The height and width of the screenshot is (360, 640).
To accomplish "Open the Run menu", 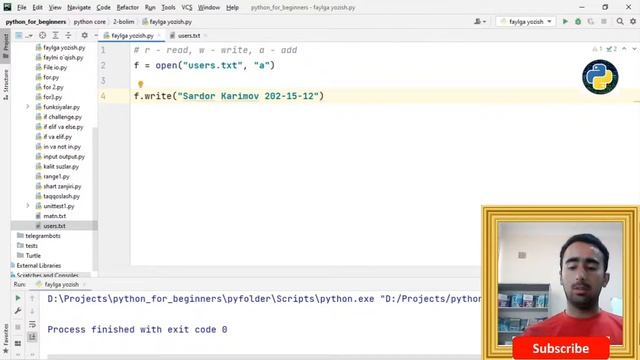I will point(150,7).
